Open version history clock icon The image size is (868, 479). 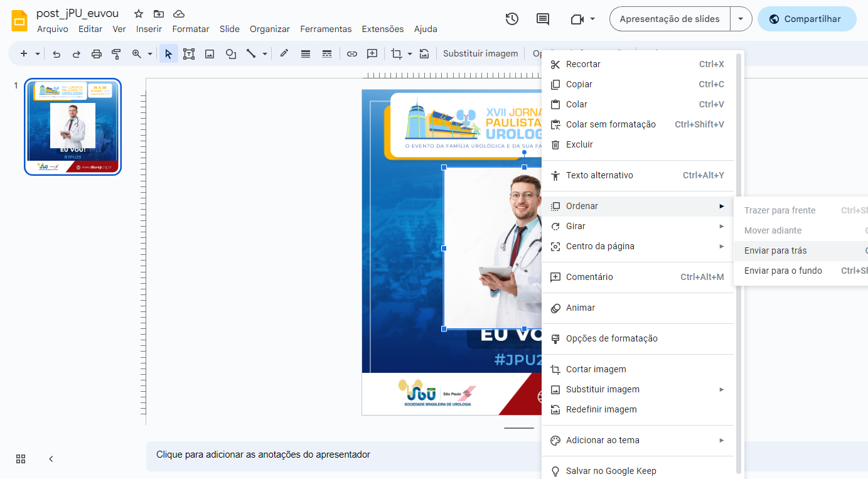click(512, 19)
